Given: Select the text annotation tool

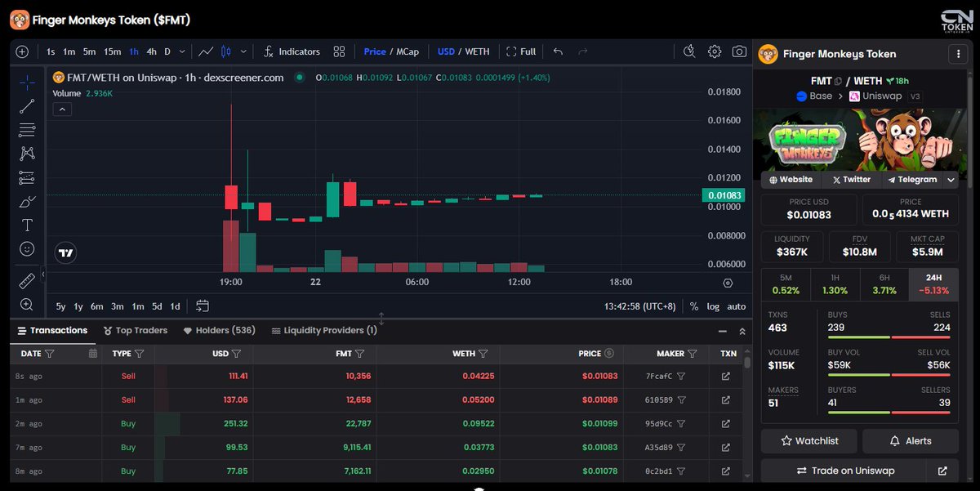Looking at the screenshot, I should pos(27,225).
